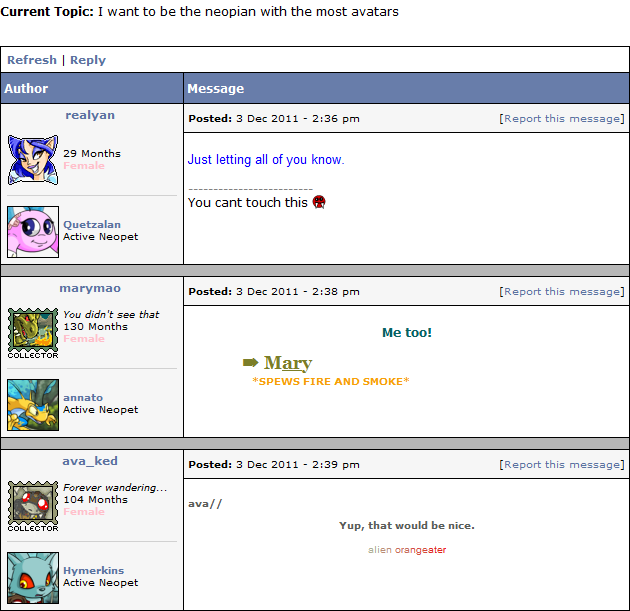Click realyan's blue-haired avatar icon
This screenshot has height=611, width=630.
(x=33, y=159)
